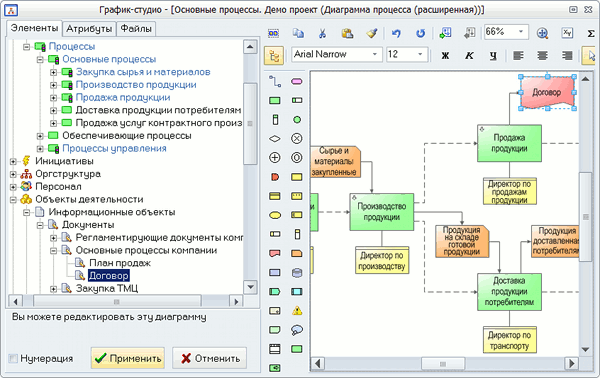Toggle underline Ч formatting
Viewport: 600px width, 378px height.
point(493,56)
